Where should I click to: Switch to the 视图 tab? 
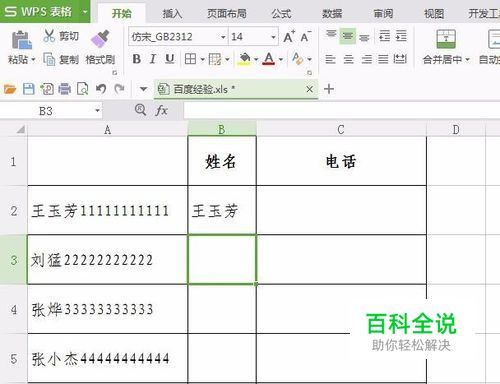click(434, 13)
